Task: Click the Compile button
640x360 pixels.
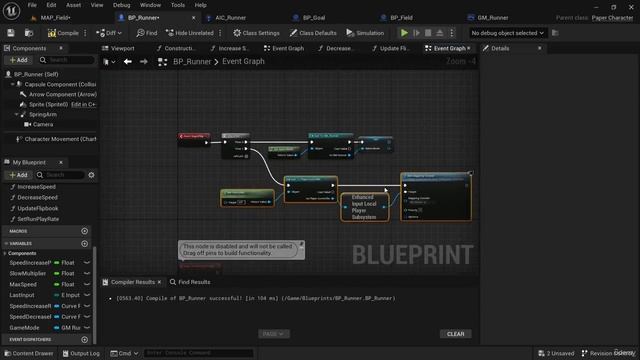Action: pyautogui.click(x=63, y=33)
